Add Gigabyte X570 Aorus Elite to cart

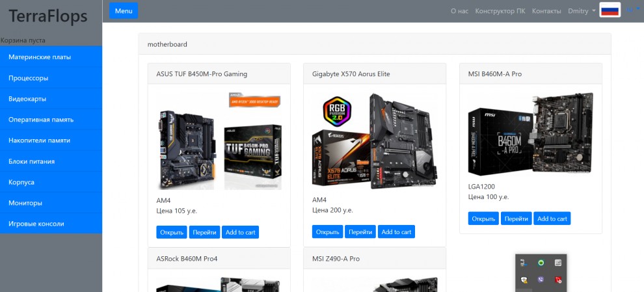[396, 232]
